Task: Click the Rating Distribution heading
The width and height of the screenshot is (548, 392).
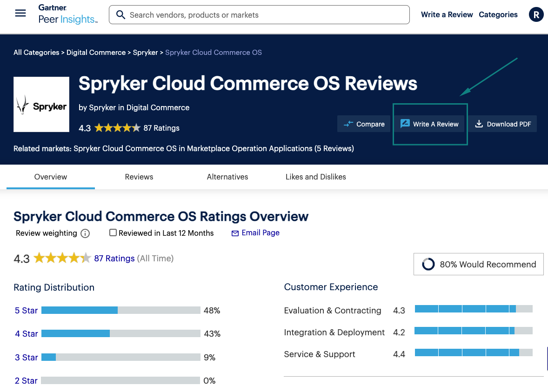Action: (x=54, y=287)
